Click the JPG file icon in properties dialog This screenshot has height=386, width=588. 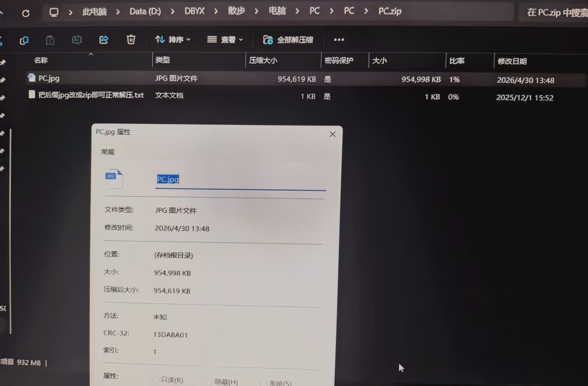(114, 179)
